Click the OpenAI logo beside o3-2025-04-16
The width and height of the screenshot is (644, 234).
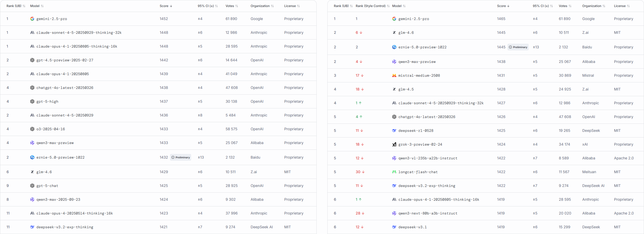32,129
